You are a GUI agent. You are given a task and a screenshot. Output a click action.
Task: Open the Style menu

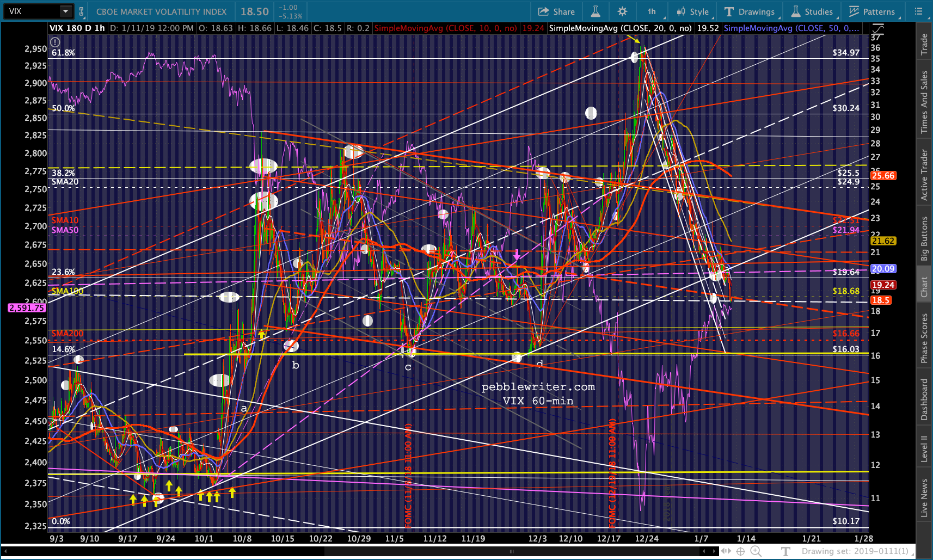pos(692,11)
